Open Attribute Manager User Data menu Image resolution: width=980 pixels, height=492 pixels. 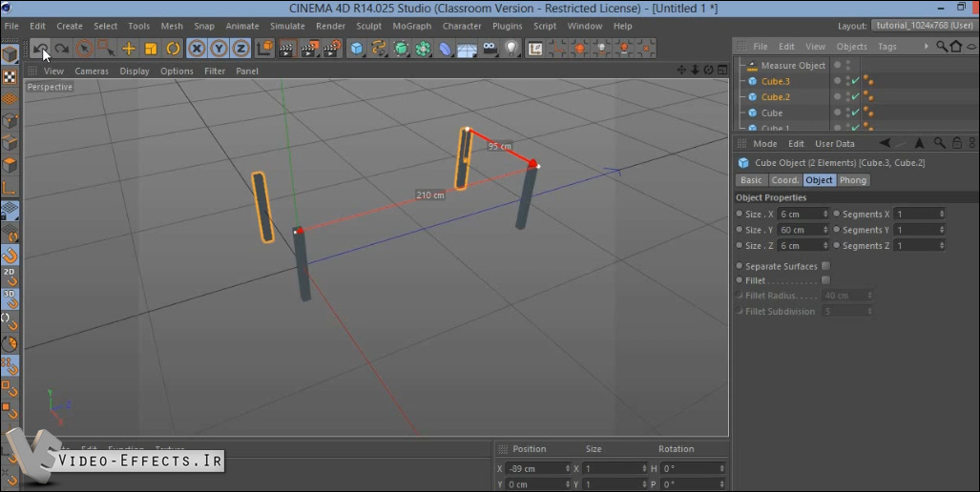coord(834,144)
